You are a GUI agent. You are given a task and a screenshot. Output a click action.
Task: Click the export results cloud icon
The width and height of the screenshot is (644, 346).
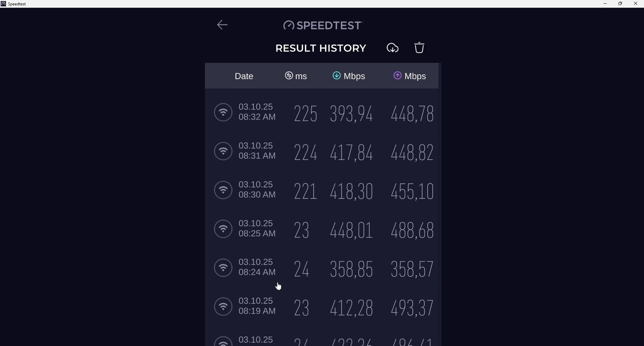coord(392,48)
